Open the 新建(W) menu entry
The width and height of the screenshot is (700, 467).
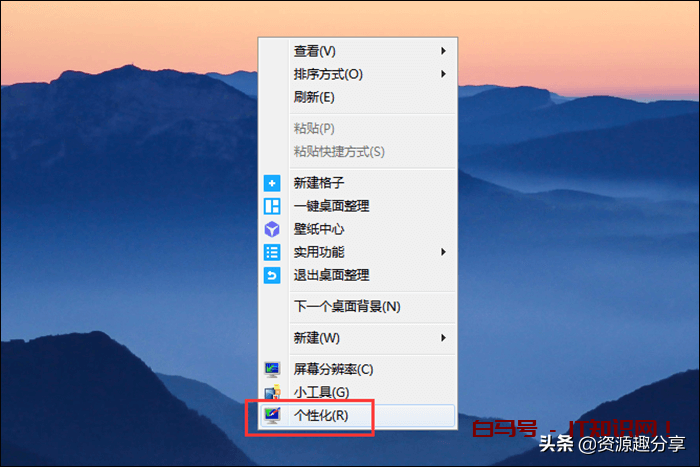[x=358, y=338]
